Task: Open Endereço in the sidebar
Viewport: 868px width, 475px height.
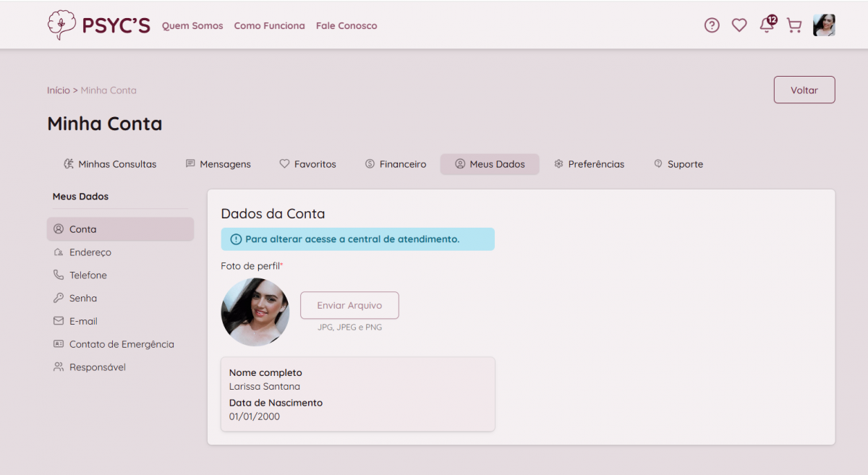Action: tap(90, 252)
